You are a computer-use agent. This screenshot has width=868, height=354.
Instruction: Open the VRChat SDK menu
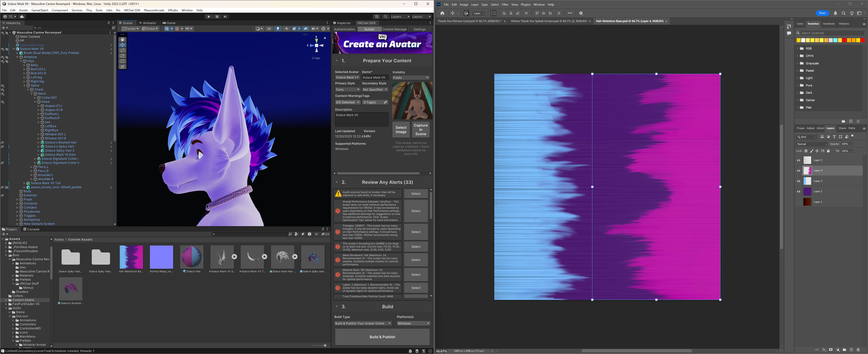132,10
